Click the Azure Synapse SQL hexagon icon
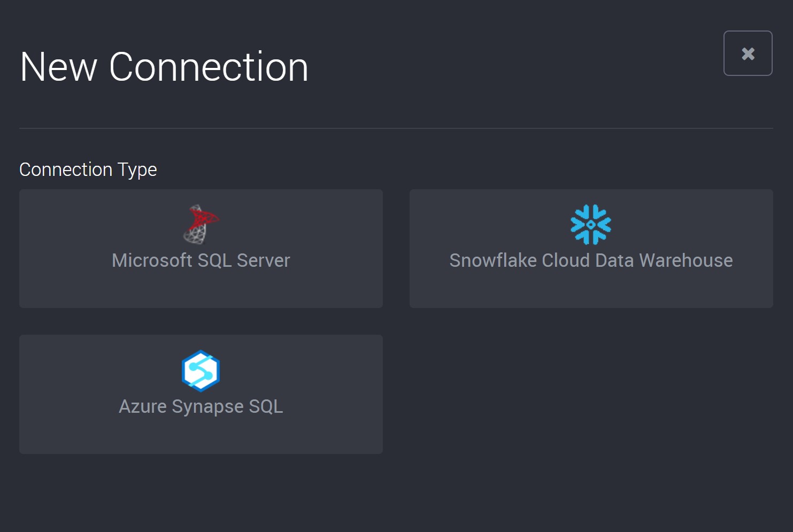This screenshot has width=793, height=532. (x=201, y=371)
